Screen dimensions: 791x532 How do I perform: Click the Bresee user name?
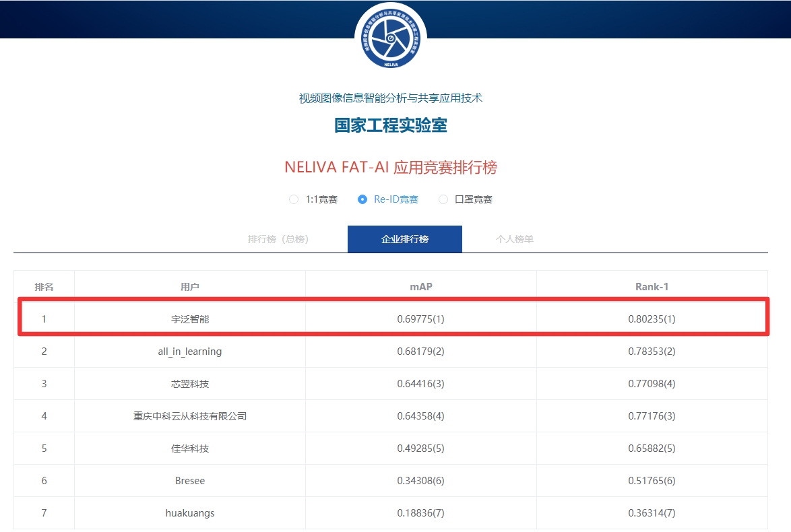[x=190, y=481]
